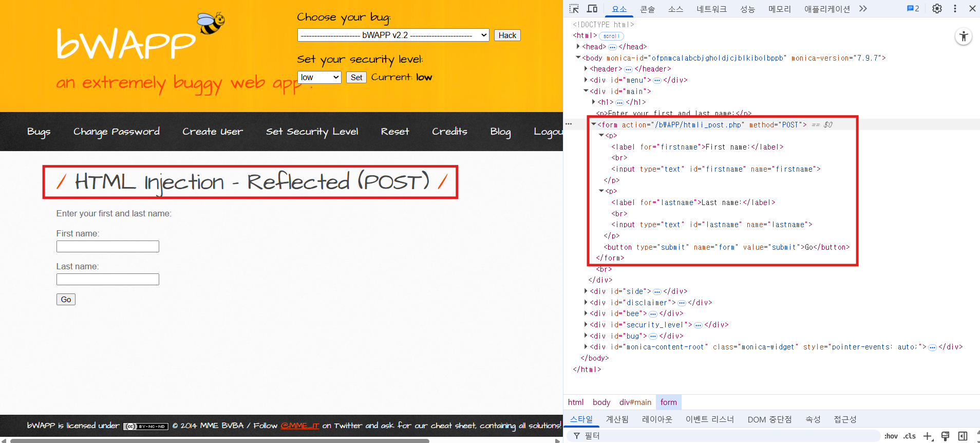Activate the DevTools element inspector picker icon
980x443 pixels.
tap(574, 9)
